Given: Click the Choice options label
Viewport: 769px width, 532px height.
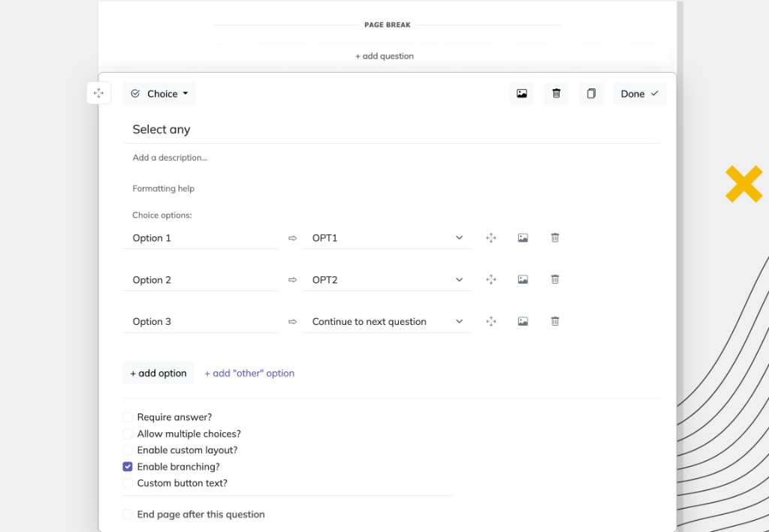Looking at the screenshot, I should [162, 215].
